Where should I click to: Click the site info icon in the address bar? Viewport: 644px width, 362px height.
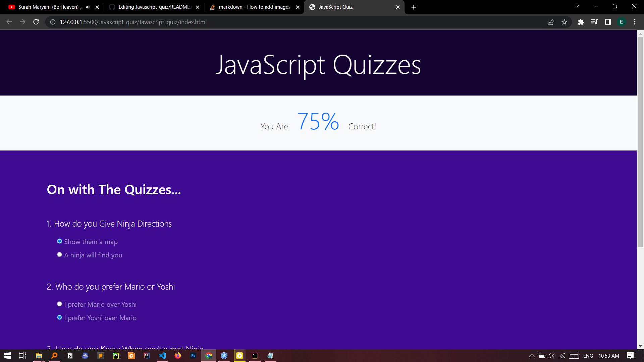(x=53, y=22)
